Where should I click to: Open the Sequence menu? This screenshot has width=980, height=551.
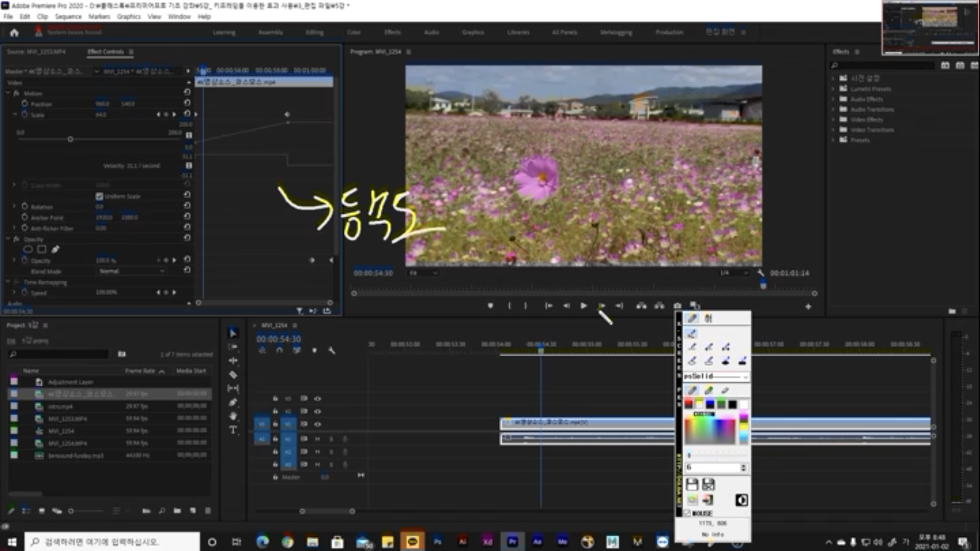pyautogui.click(x=68, y=16)
